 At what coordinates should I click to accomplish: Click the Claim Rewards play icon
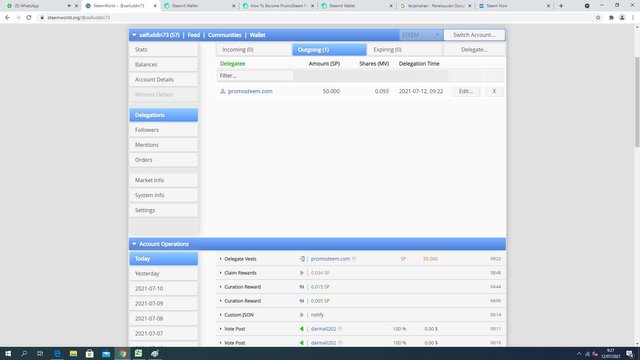pyautogui.click(x=302, y=273)
